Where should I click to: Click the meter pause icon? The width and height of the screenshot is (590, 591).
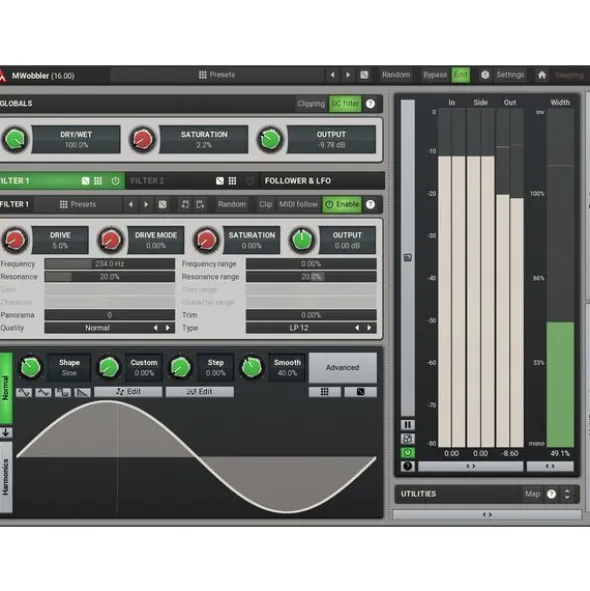pyautogui.click(x=407, y=425)
